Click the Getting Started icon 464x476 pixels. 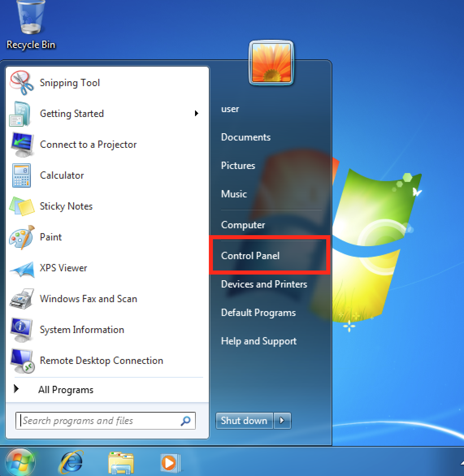[20, 114]
